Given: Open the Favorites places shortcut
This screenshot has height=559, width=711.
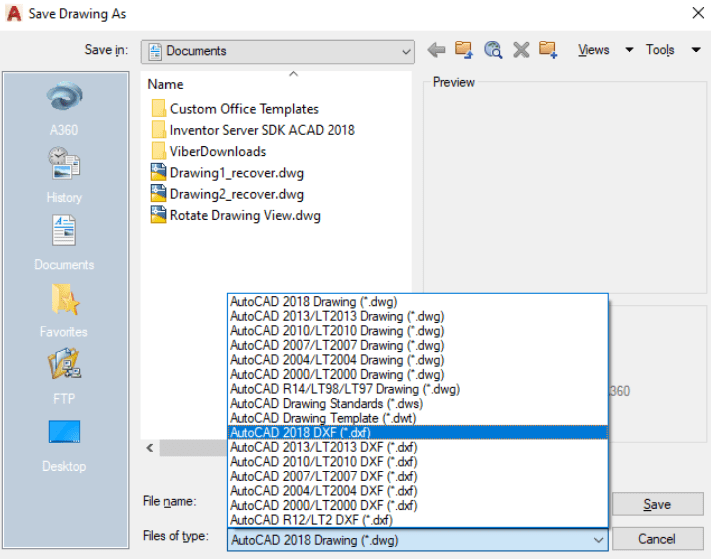Looking at the screenshot, I should [64, 311].
